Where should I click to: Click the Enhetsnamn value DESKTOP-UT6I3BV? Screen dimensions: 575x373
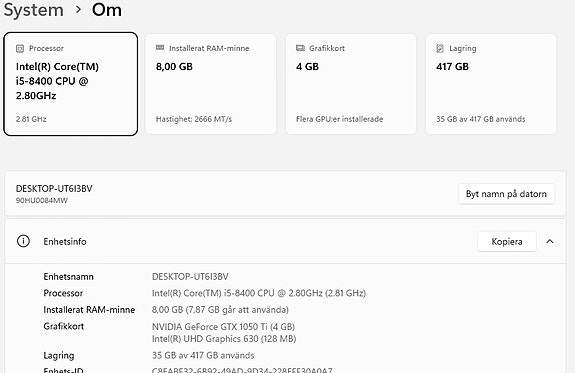click(190, 277)
